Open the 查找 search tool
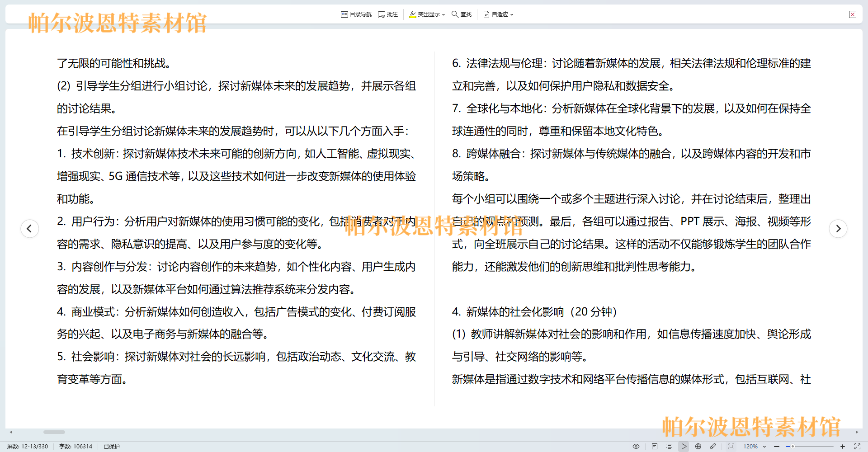 [462, 14]
